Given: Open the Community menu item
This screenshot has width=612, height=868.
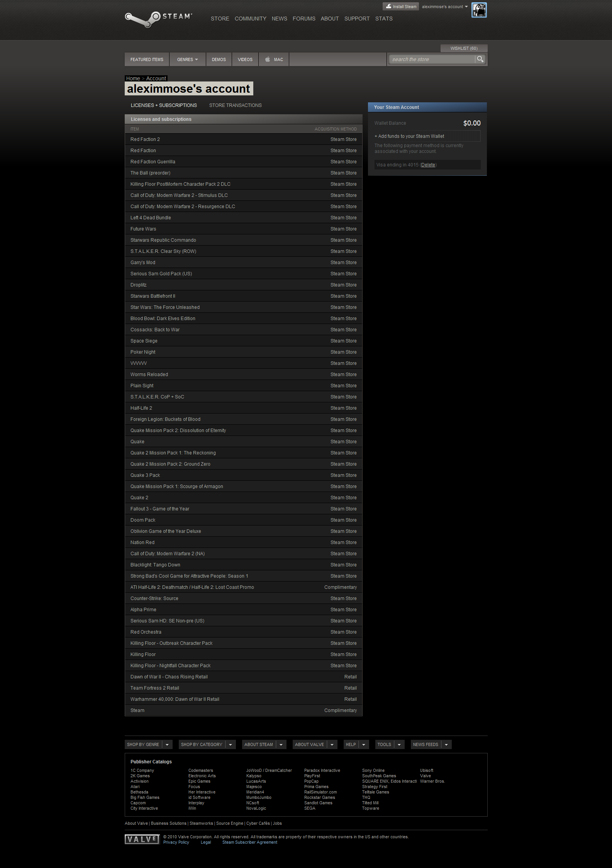Looking at the screenshot, I should (x=250, y=19).
